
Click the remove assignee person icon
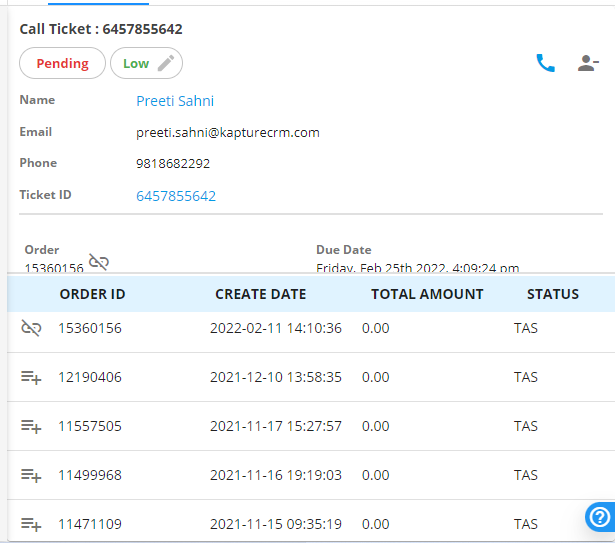(x=588, y=63)
